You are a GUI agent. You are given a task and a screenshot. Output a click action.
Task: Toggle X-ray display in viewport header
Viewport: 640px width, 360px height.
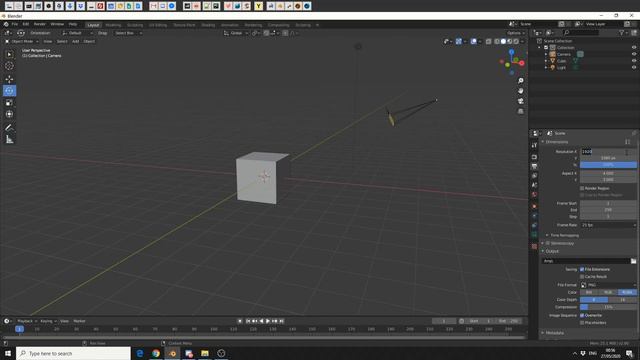pos(488,41)
